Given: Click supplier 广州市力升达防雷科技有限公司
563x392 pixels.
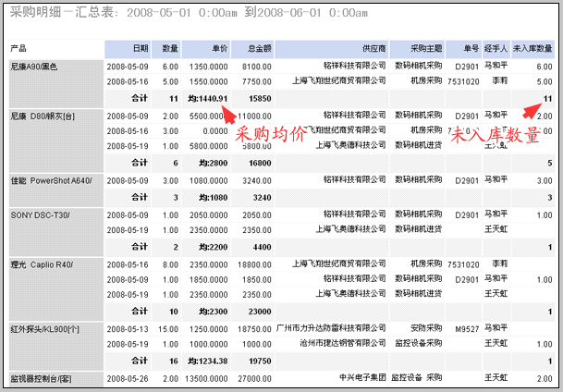Looking at the screenshot, I should pos(328,328).
